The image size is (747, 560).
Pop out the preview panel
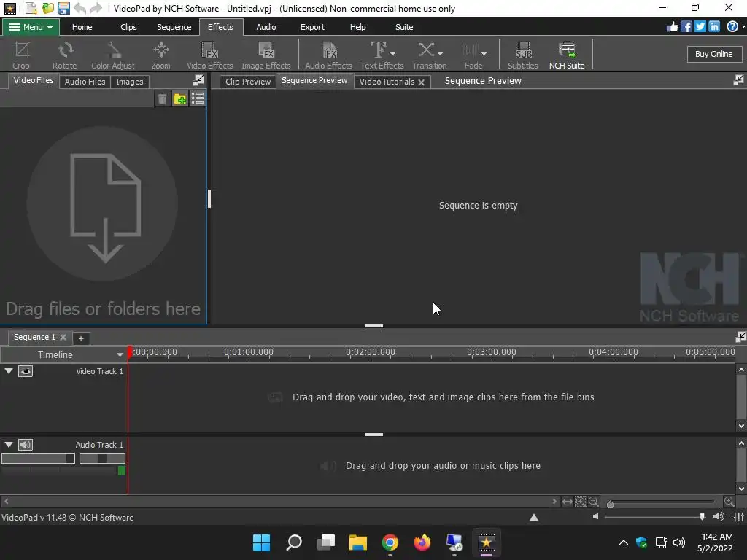point(738,80)
